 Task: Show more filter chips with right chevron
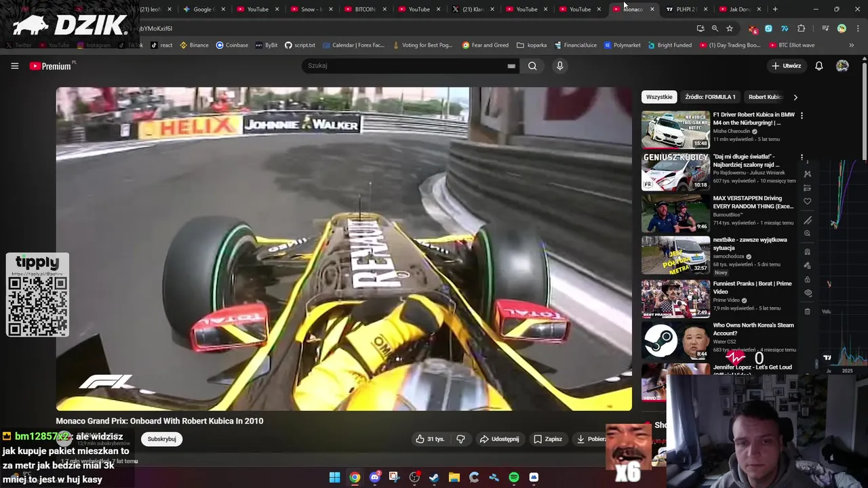[x=795, y=97]
